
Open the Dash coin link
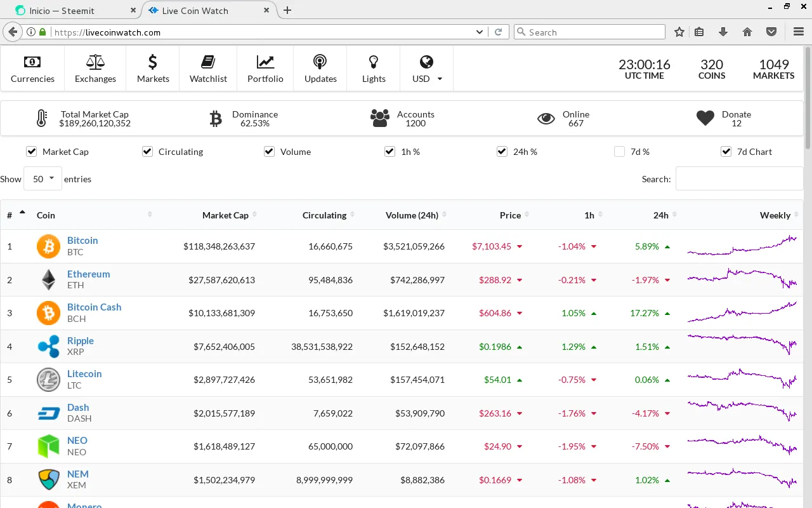coord(78,408)
